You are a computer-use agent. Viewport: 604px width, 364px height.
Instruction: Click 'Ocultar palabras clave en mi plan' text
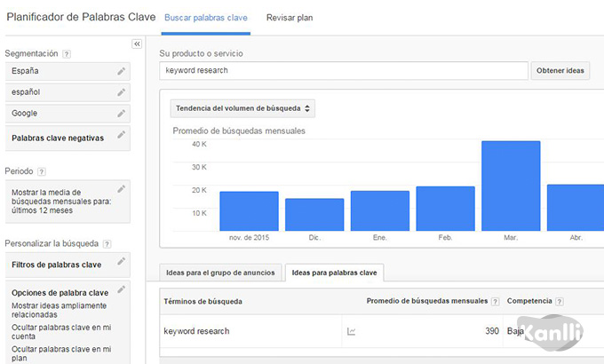[61, 353]
